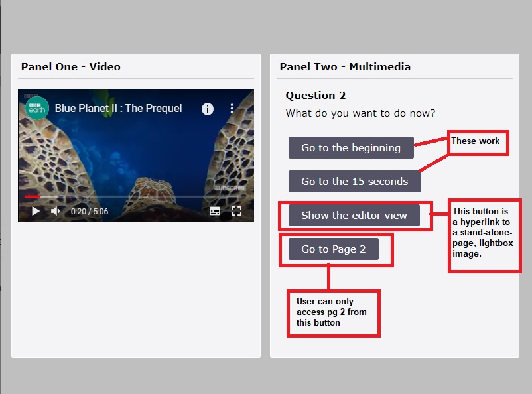Click the Show the editor view button

(x=354, y=215)
